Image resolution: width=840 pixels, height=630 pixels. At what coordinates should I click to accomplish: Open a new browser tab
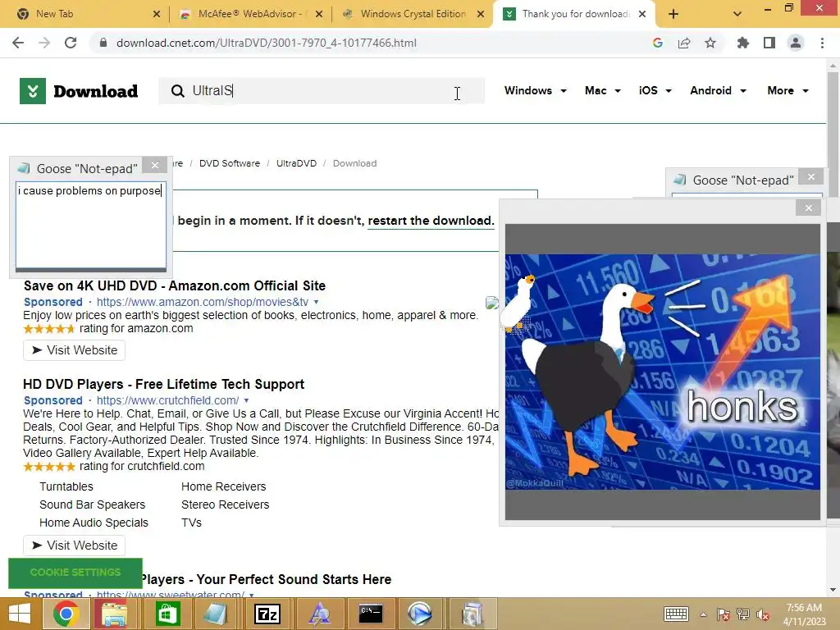673,14
